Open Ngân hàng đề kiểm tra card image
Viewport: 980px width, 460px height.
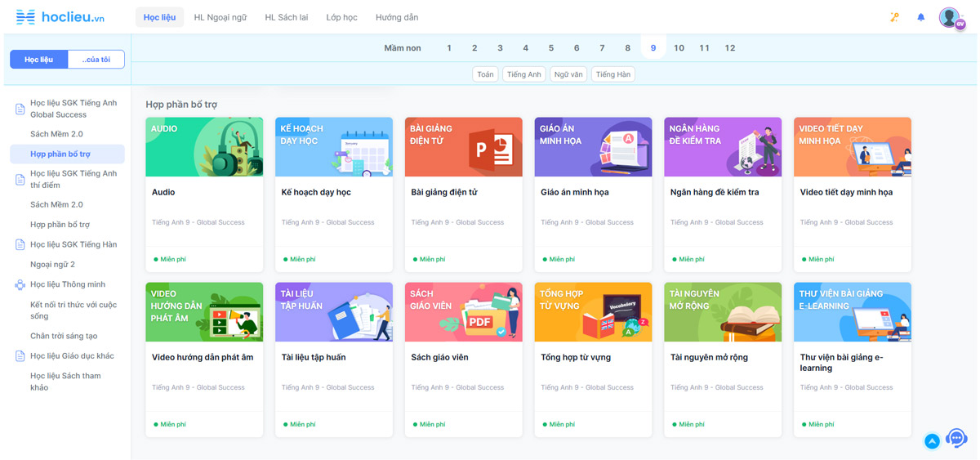point(723,147)
